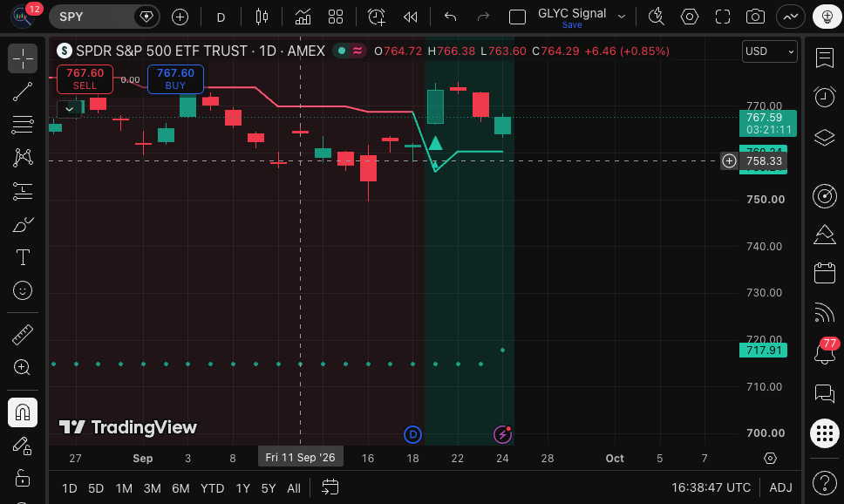Toggle ADJ adjusted price data
Image resolution: width=844 pixels, height=504 pixels.
(780, 487)
